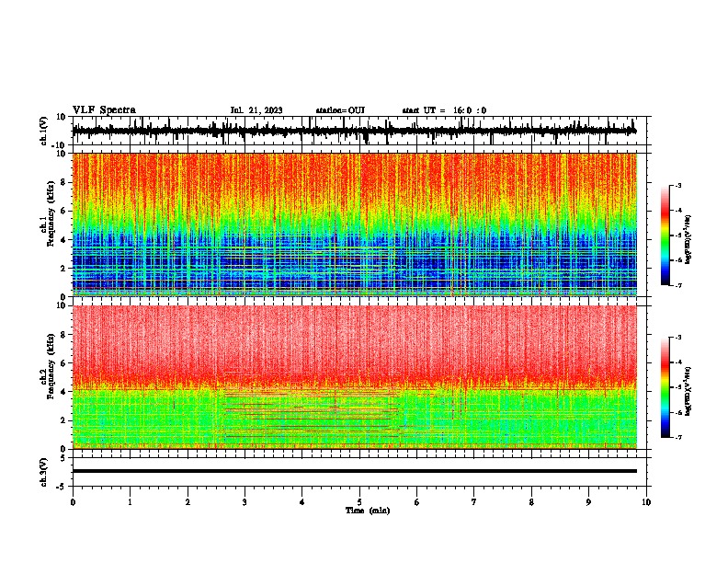This screenshot has width=728, height=563.
Task: Click the "-3" label on ch.1 color bar
Action: (x=678, y=185)
